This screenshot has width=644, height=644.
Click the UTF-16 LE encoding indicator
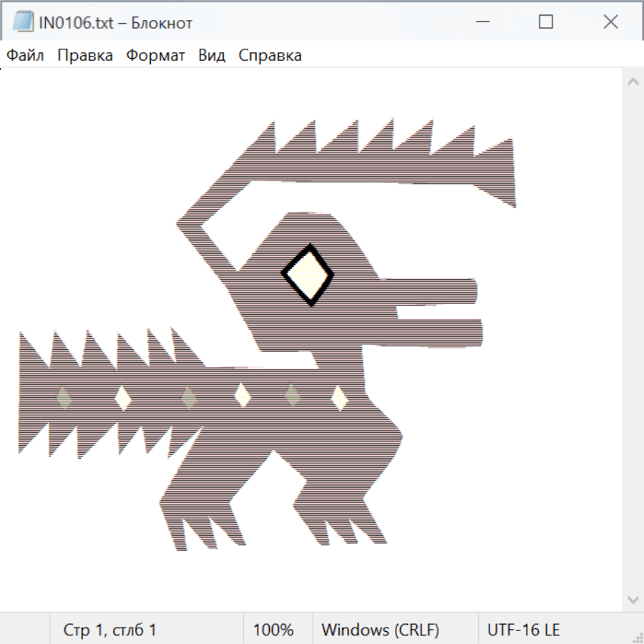[523, 630]
